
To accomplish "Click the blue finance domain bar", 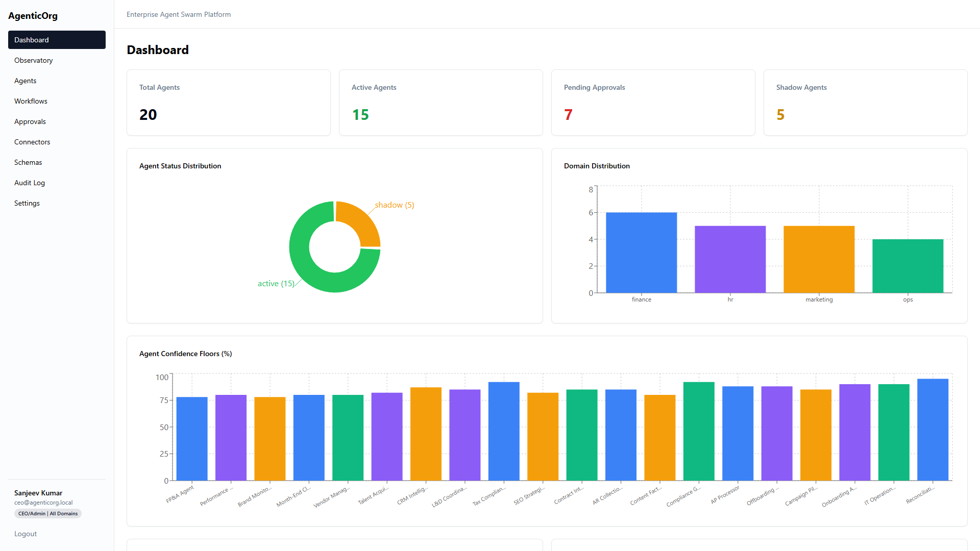I will pos(641,253).
